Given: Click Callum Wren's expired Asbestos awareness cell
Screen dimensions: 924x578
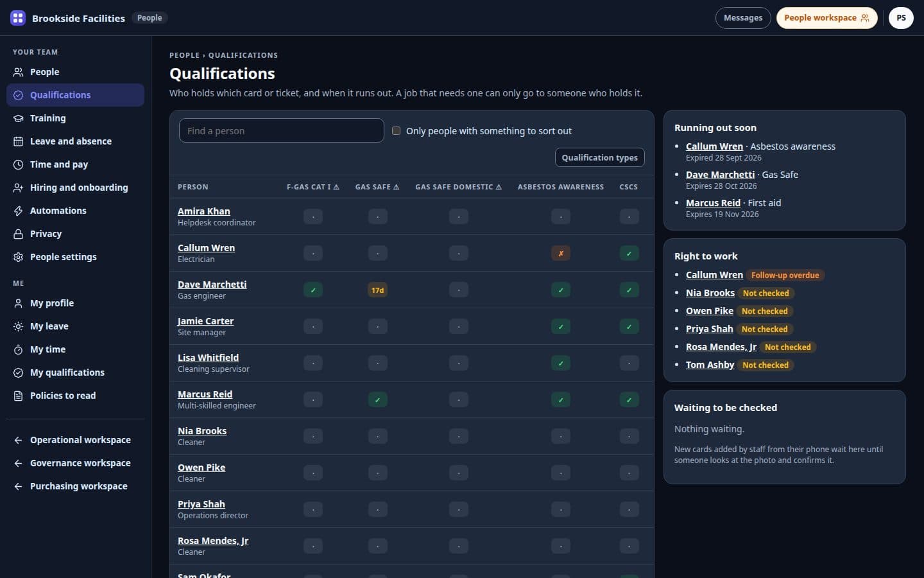Looking at the screenshot, I should [561, 253].
